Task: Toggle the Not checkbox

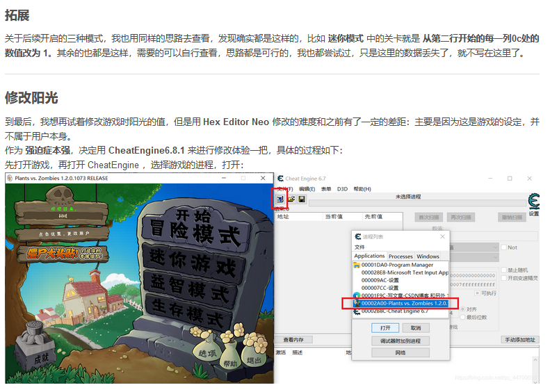Action: [x=504, y=247]
